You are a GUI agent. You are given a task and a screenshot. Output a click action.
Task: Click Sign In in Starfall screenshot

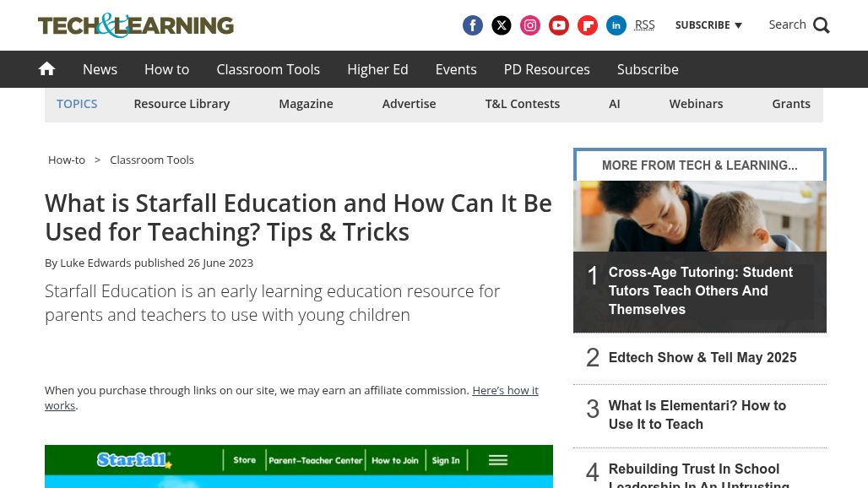(x=446, y=460)
